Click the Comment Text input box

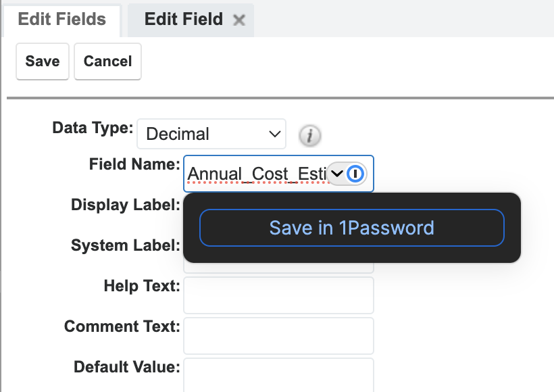(x=278, y=336)
